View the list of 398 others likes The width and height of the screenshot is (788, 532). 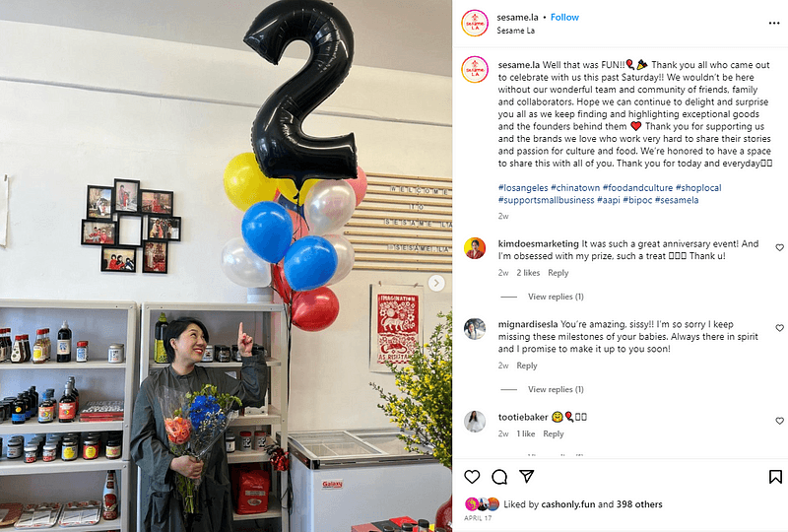(639, 503)
